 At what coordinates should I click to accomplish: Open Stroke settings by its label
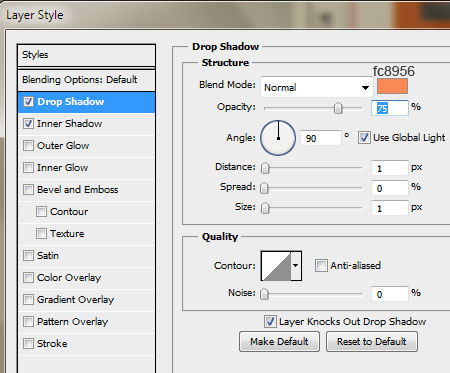pos(52,344)
